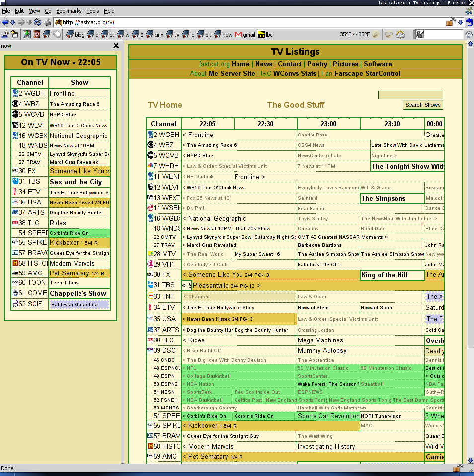Open the 'p' bookmark in the toolbar
This screenshot has height=476, width=474.
pos(93,35)
